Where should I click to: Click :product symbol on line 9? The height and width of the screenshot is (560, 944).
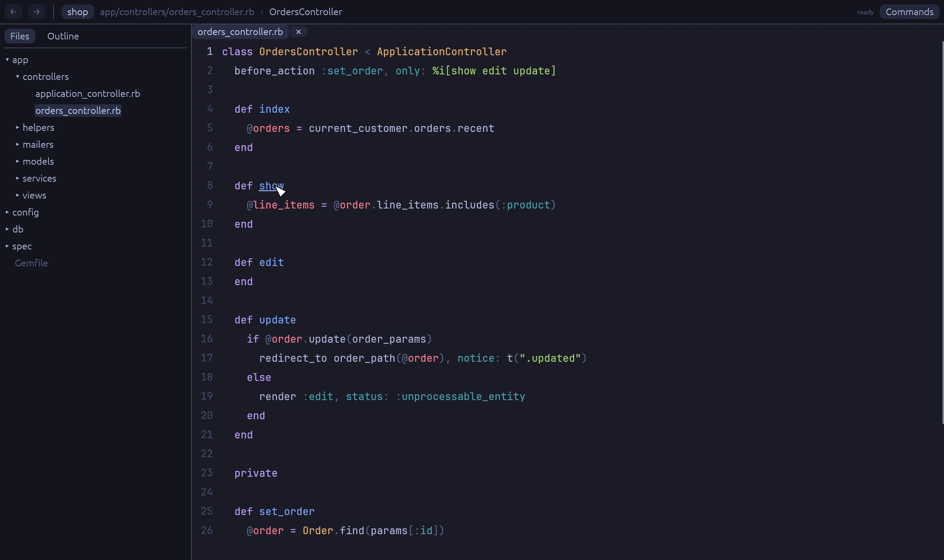pos(525,205)
